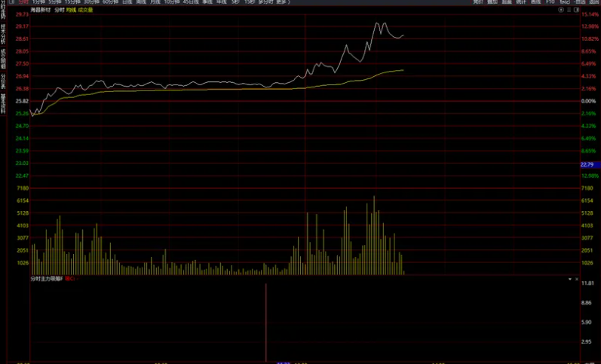Switch to the 日线 chart tab

pos(127,2)
